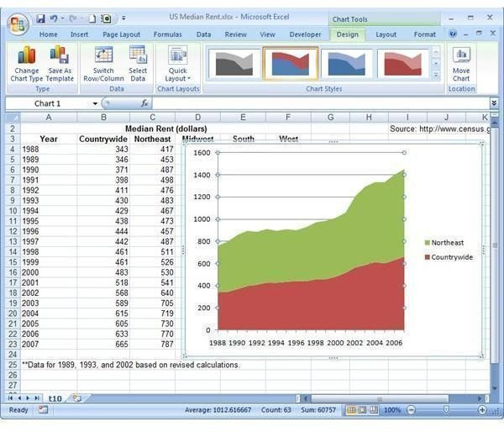This screenshot has height=432, width=504.
Task: Switch to Page Break Preview
Action: click(374, 410)
